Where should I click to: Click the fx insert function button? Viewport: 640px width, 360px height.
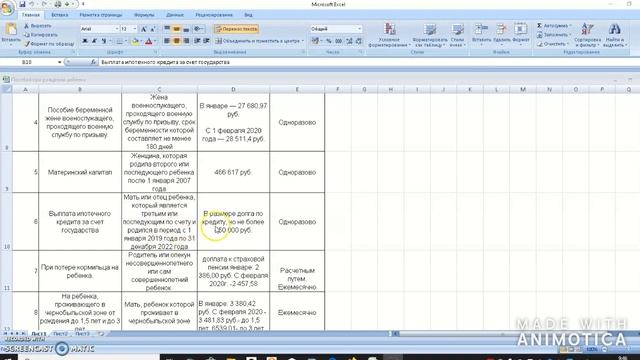tap(93, 62)
